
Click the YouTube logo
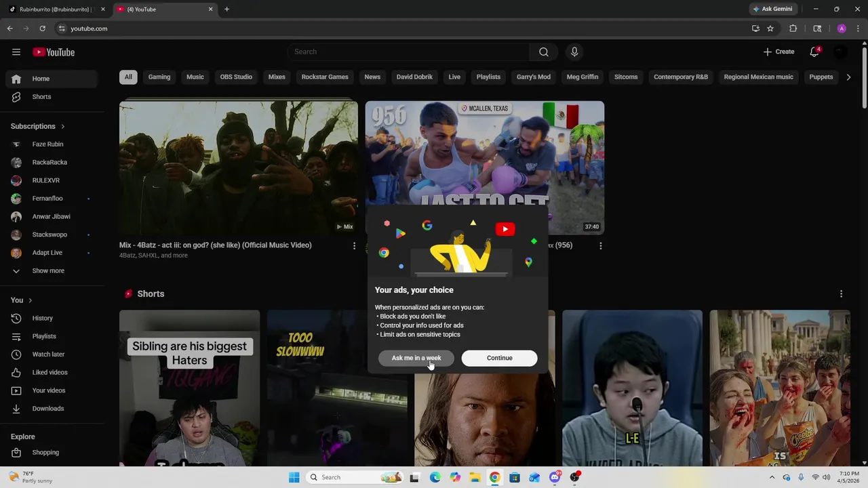pyautogui.click(x=54, y=52)
